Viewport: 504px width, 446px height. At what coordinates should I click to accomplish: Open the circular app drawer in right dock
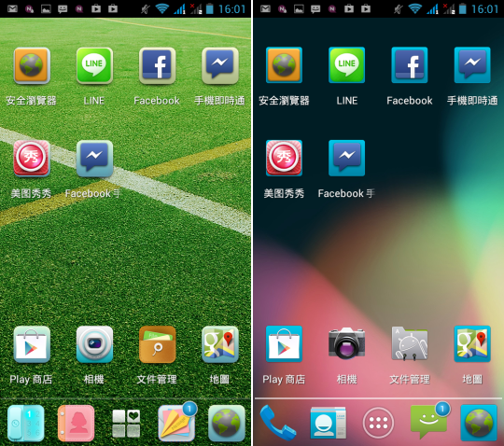pyautogui.click(x=378, y=423)
